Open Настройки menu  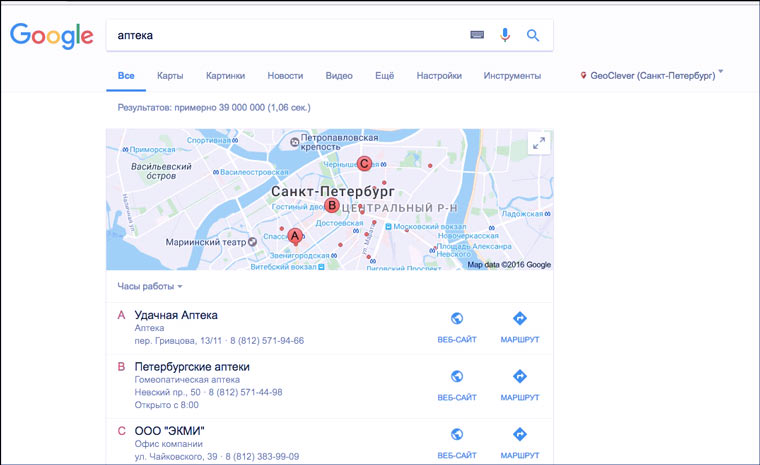coord(439,76)
